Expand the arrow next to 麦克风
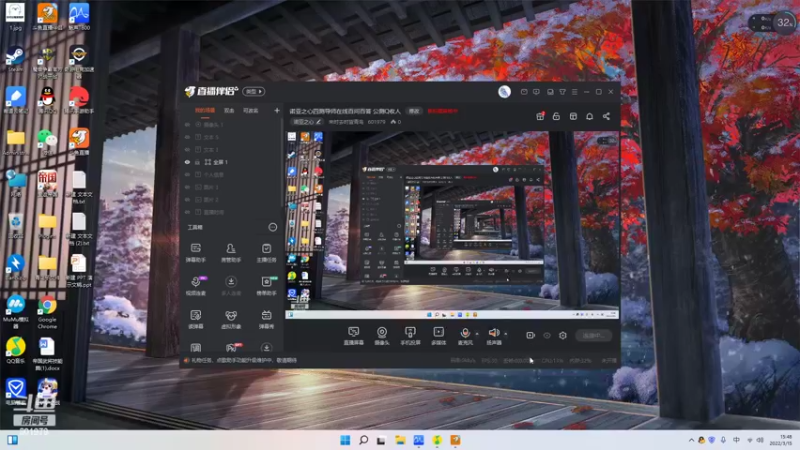The width and height of the screenshot is (800, 450). click(x=477, y=334)
